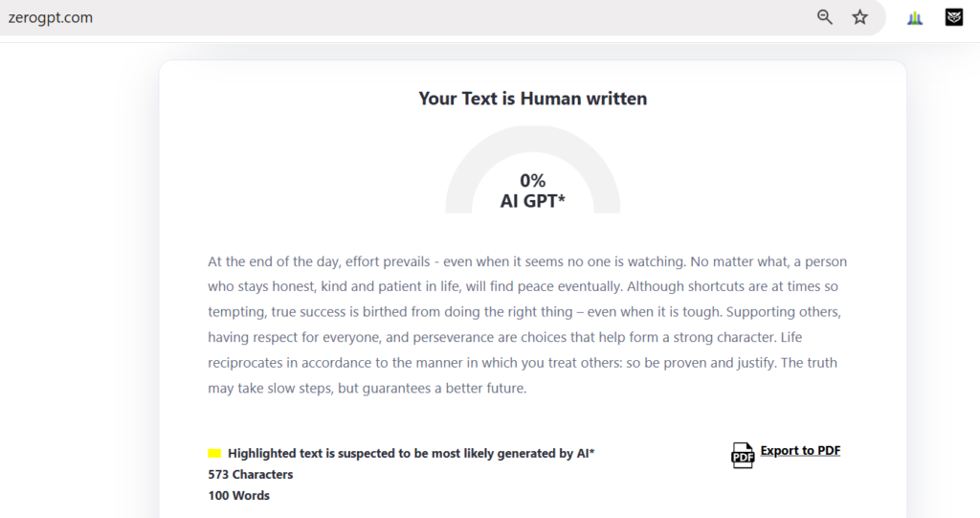Screen dimensions: 980x518
Task: Open the black shield extension icon
Action: tap(954, 17)
